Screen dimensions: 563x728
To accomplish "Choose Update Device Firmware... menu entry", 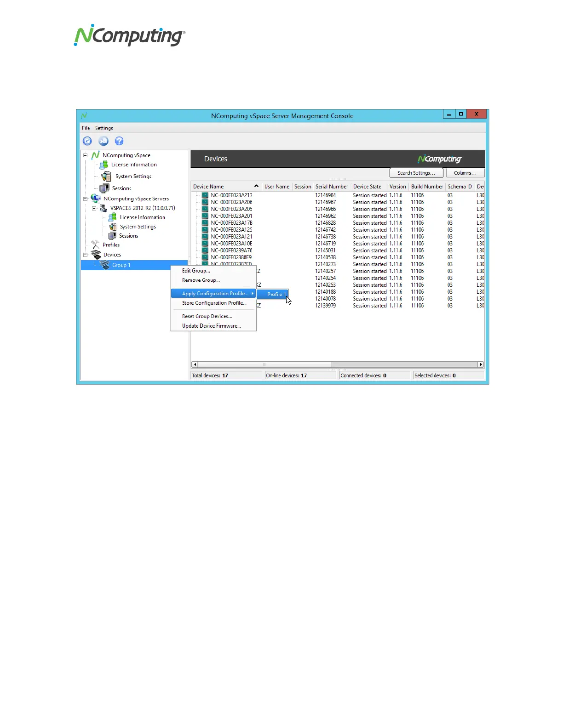I will tap(213, 326).
